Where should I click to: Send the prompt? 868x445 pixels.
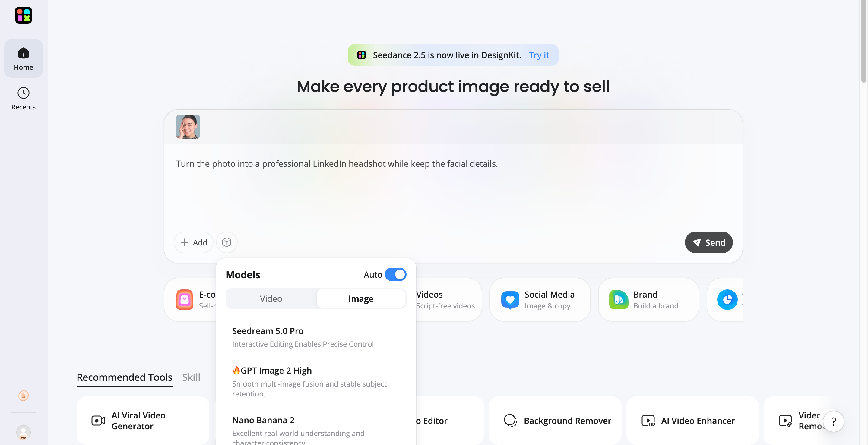(x=709, y=242)
